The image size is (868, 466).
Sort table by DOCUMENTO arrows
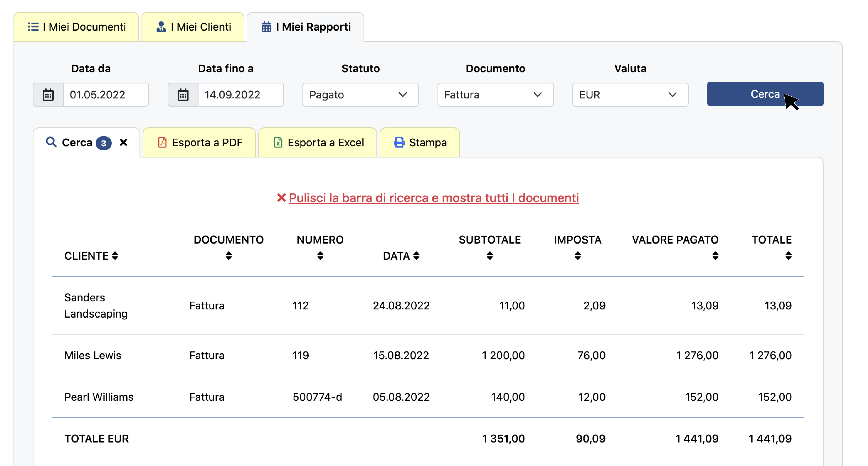point(229,256)
